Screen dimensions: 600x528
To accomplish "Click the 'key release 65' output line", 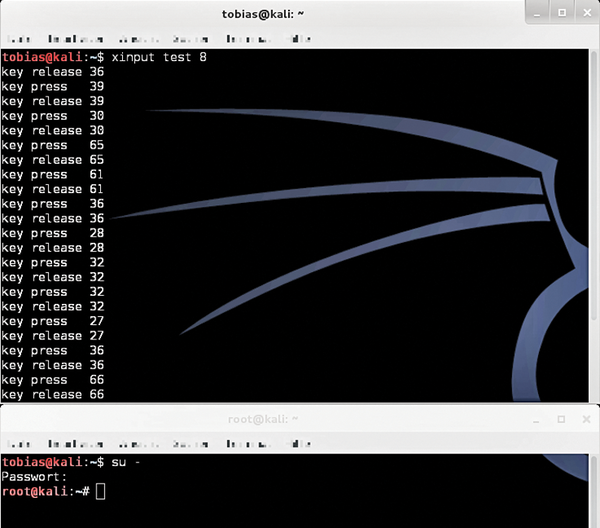I will tap(52, 160).
